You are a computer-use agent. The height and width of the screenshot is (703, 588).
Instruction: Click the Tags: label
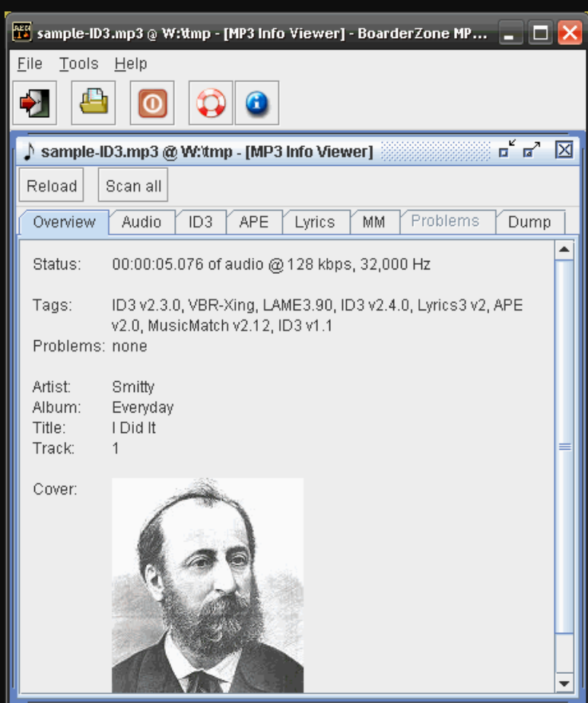point(52,305)
